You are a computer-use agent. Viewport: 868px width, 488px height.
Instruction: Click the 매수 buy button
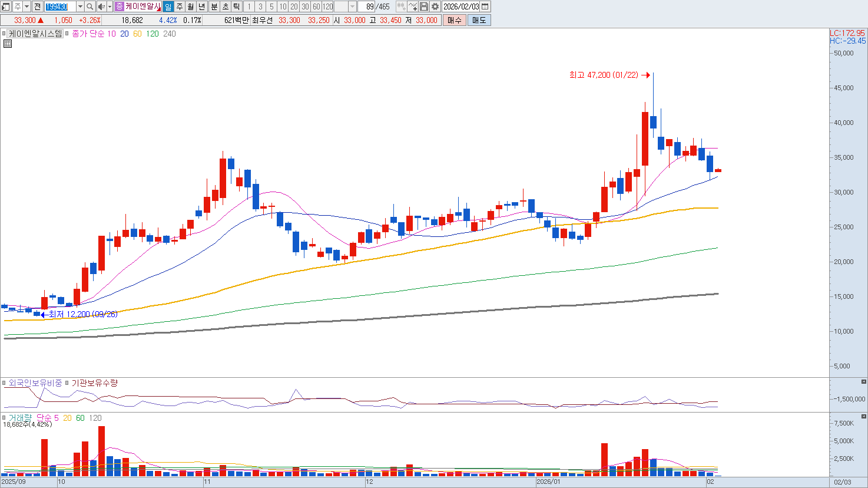455,20
